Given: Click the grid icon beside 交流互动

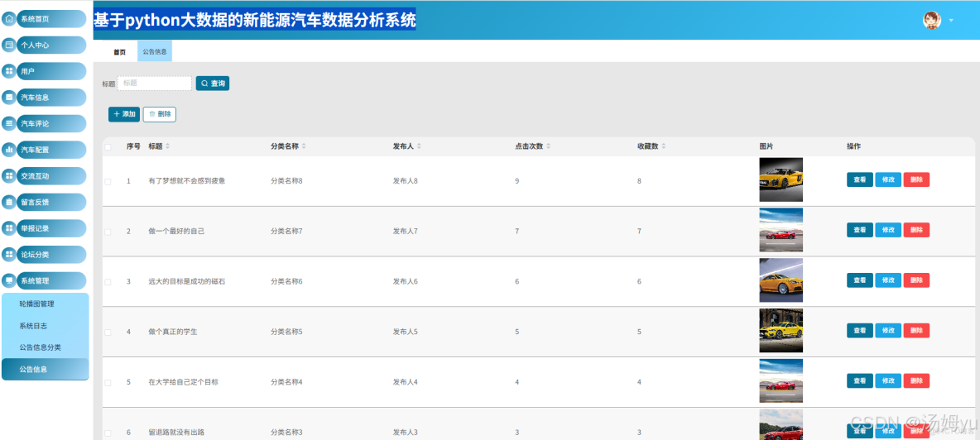Looking at the screenshot, I should 9,176.
